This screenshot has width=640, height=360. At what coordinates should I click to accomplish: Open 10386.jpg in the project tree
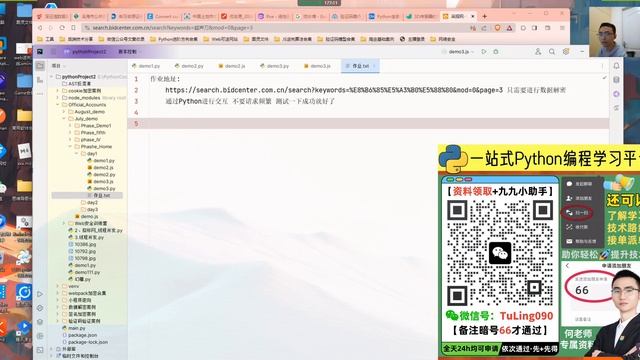(x=82, y=244)
